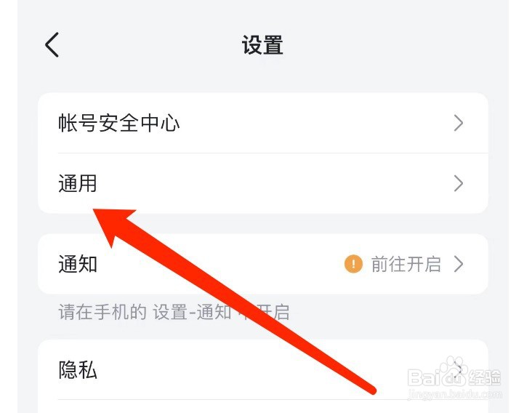Viewport: 532px width, 413px height.
Task: Expand the 帐号安全中心 chevron
Action: [x=459, y=123]
